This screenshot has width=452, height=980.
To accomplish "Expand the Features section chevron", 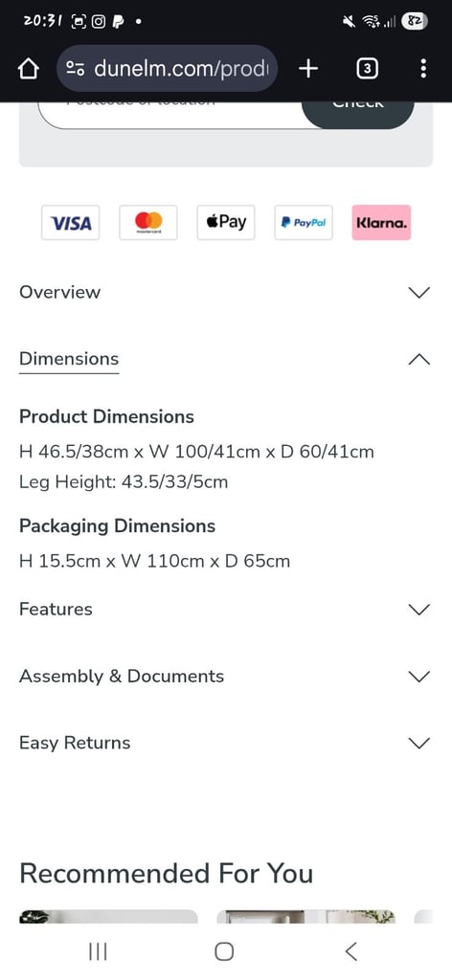I will pos(418,610).
